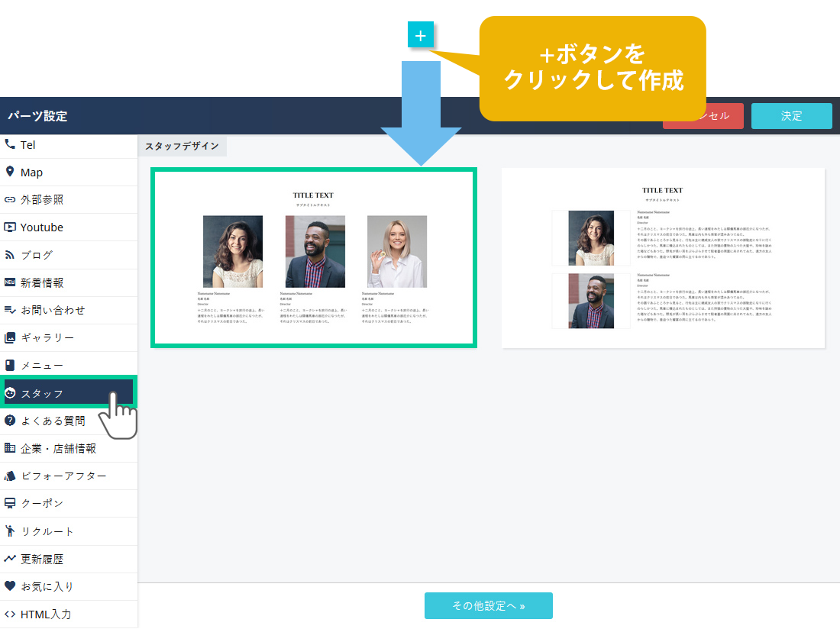
Task: Select 企業・店舗情報 from the parts list
Action: [58, 448]
